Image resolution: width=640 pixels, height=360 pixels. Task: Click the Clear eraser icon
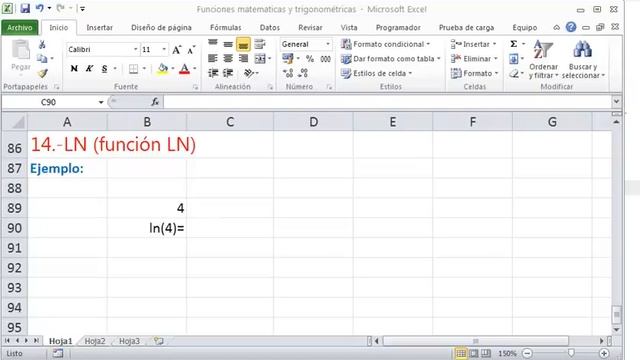[x=514, y=73]
